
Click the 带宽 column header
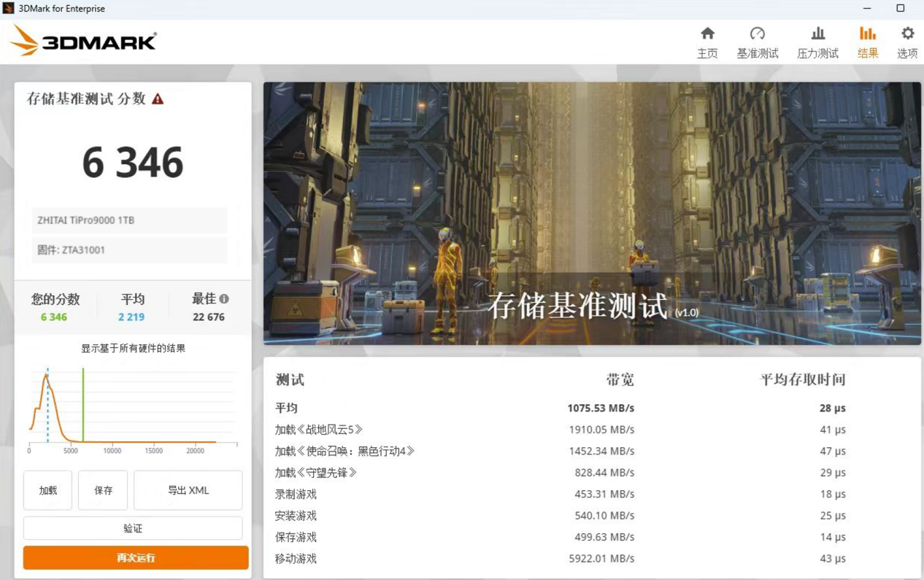(620, 379)
